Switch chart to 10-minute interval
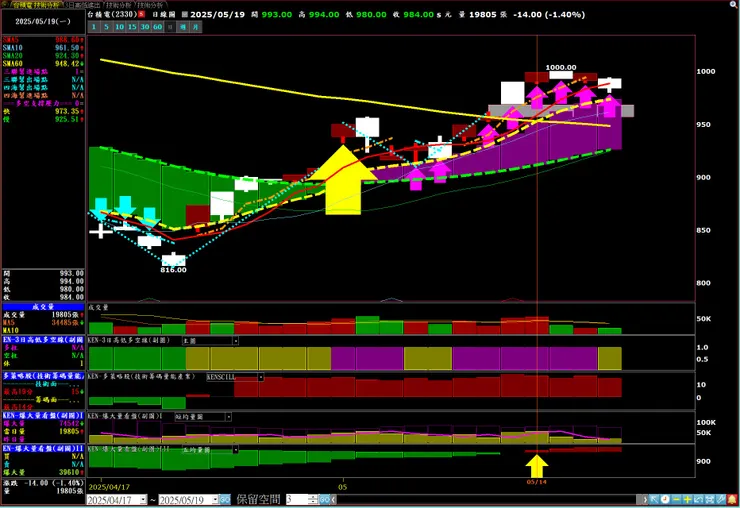740x508 pixels. (119, 27)
